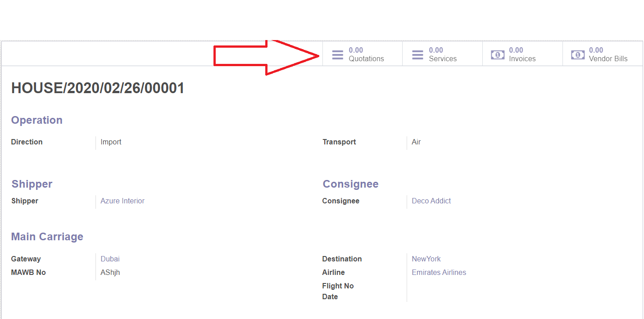Open the Azure Interior shipper link

tap(122, 201)
